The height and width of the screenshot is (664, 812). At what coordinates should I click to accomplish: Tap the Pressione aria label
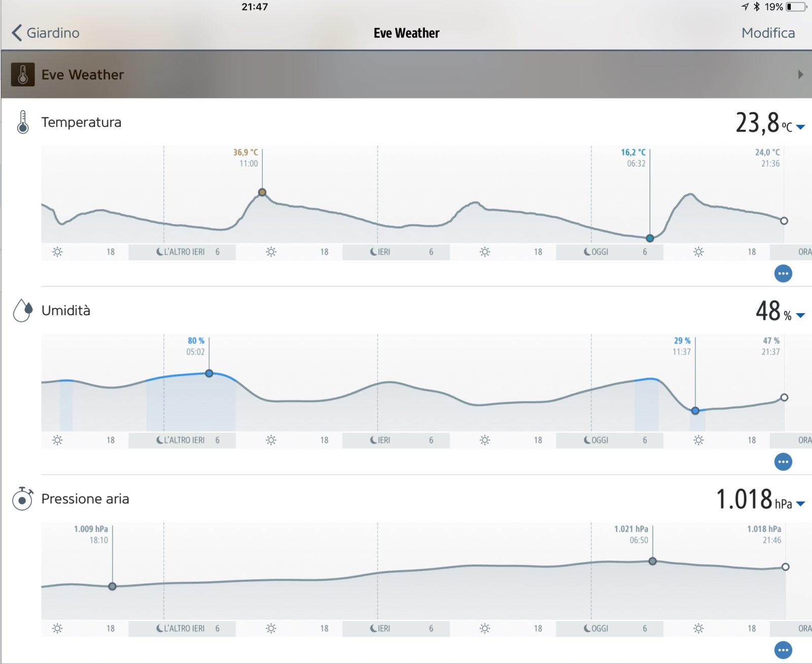(85, 499)
